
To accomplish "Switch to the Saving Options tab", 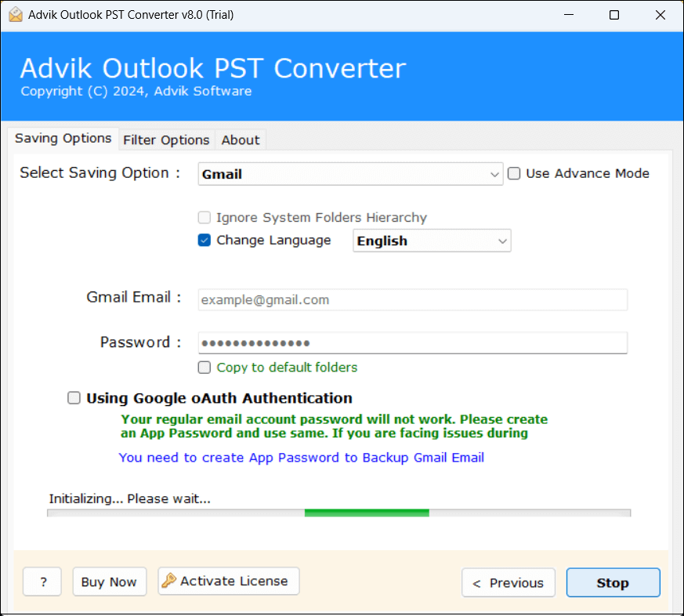I will [x=63, y=138].
